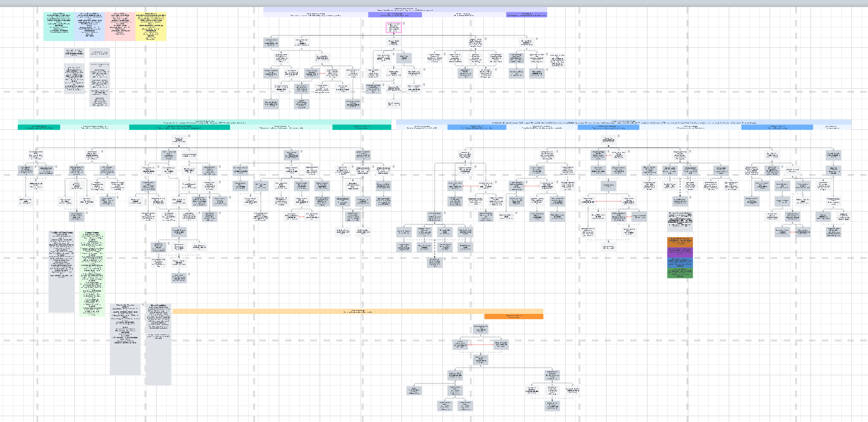Click the pink-outlined root node of the top tree
This screenshot has width=868, height=422.
394,27
